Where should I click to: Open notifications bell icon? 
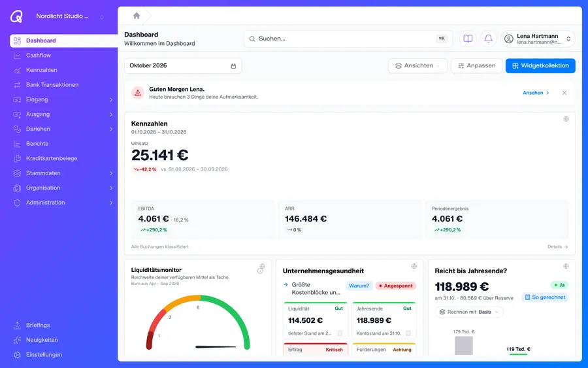tap(488, 39)
